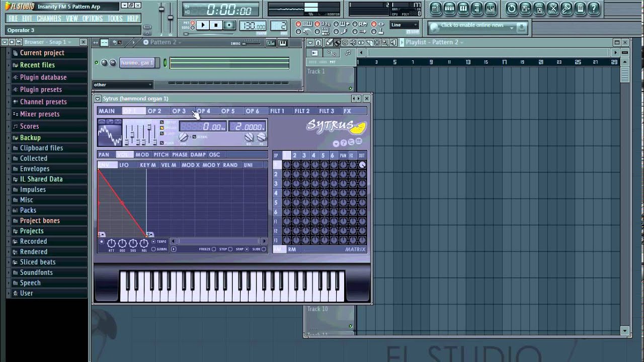
Task: Turn the operator 1 OUT matrix knob
Action: click(362, 165)
